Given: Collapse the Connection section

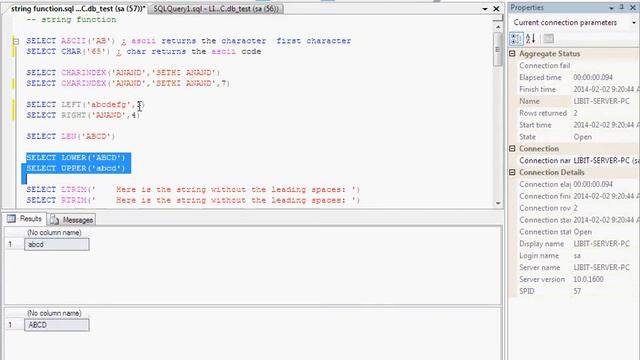Looking at the screenshot, I should [513, 149].
